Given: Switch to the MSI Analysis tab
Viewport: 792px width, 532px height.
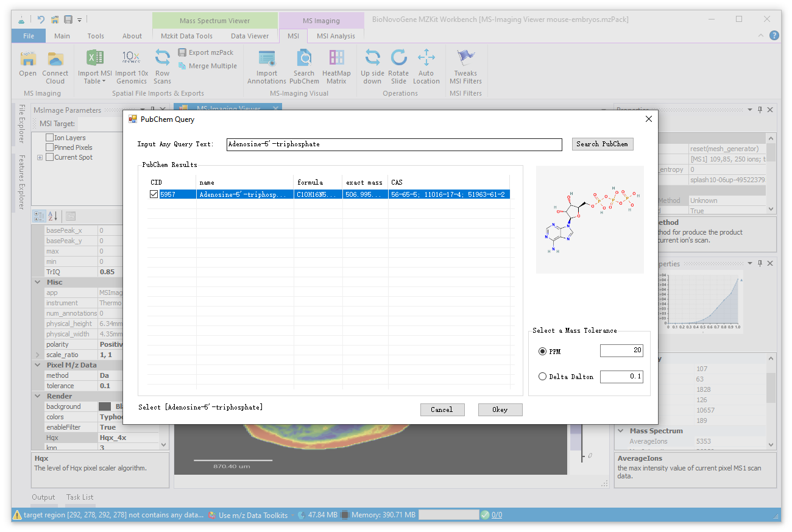Looking at the screenshot, I should coord(336,36).
